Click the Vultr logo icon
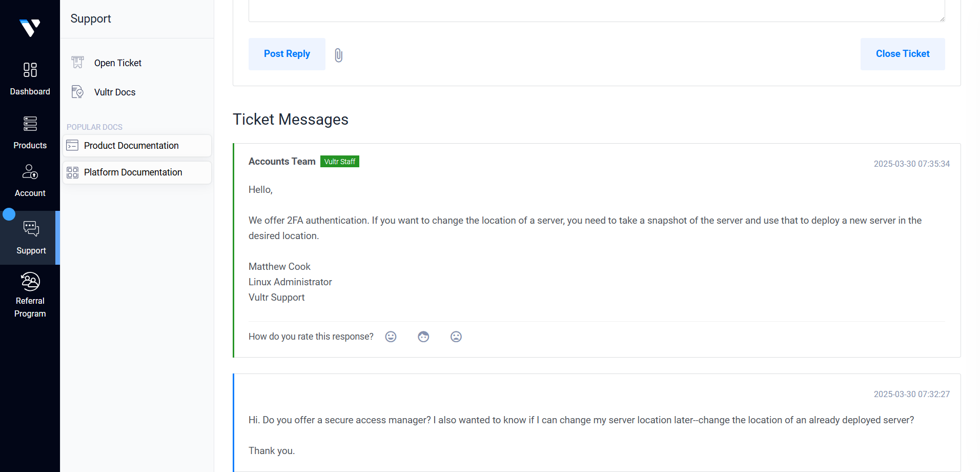The height and width of the screenshot is (472, 980). click(x=30, y=28)
